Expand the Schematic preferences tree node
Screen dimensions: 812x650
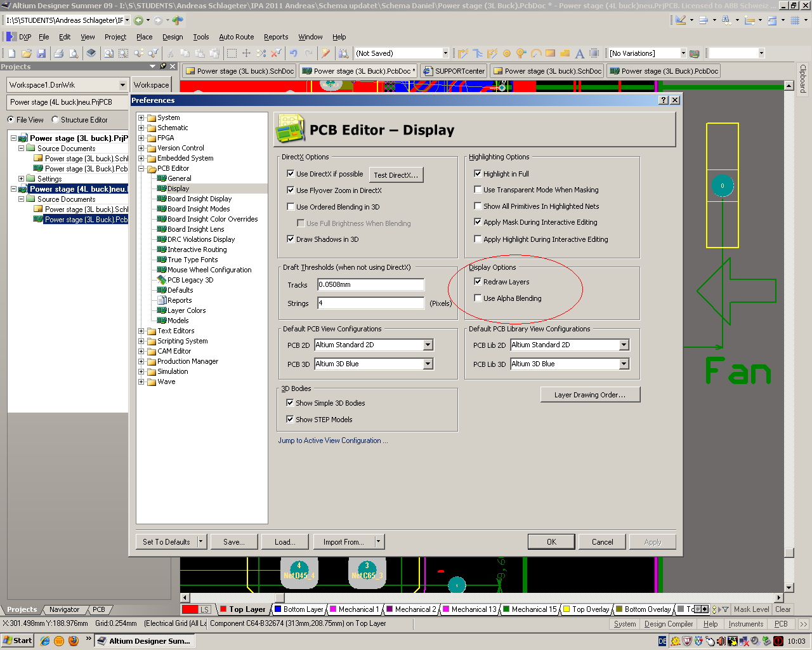pyautogui.click(x=141, y=128)
